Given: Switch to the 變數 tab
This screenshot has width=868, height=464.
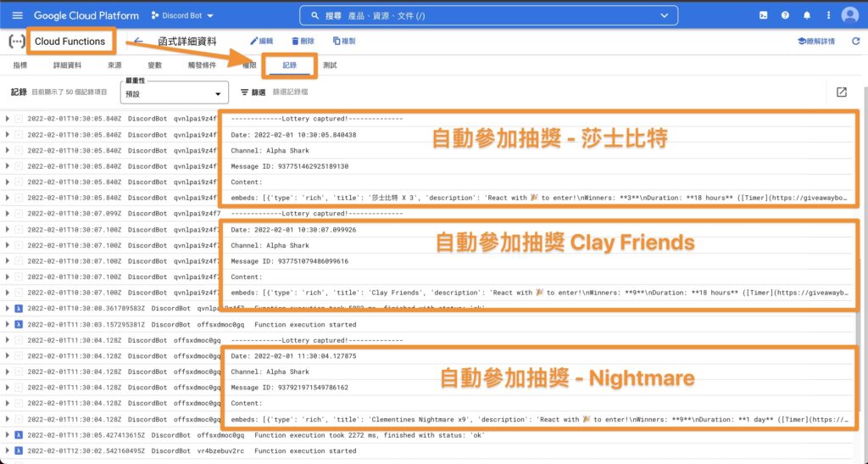Looking at the screenshot, I should [x=155, y=65].
